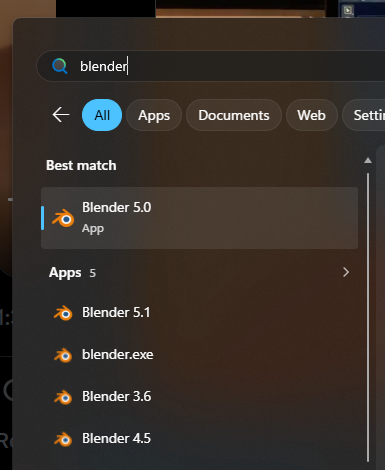Open the Blender 4.5 app result

point(199,438)
